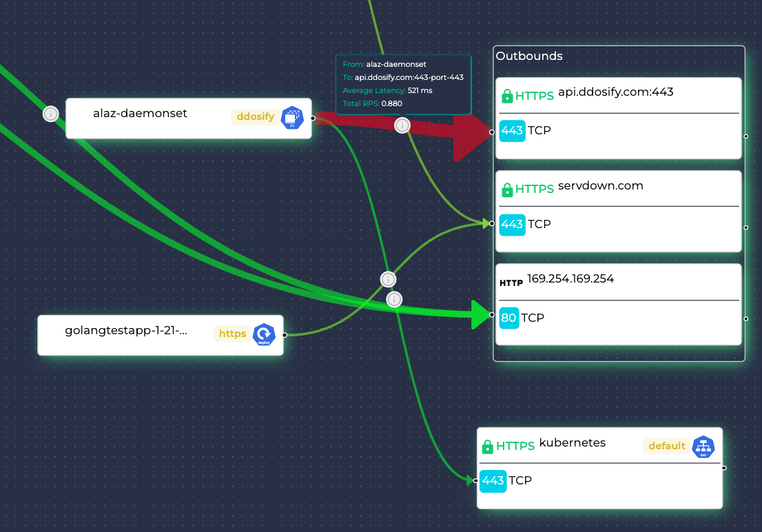Click the HTTPS label on servdown.com card

pyautogui.click(x=535, y=190)
